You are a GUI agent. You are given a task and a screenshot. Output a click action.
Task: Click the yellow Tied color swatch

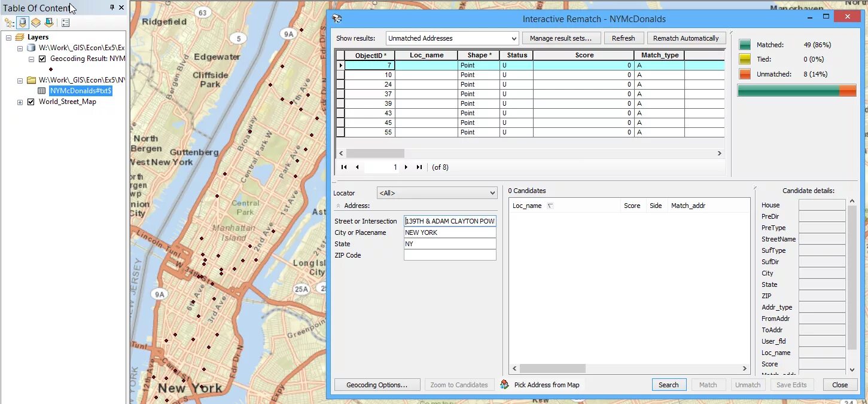745,59
